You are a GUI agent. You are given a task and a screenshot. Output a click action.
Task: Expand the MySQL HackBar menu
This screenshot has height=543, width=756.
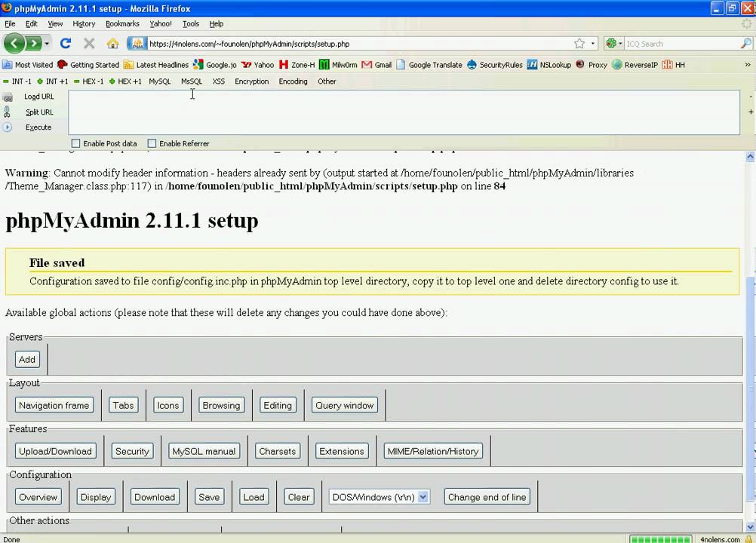(160, 81)
